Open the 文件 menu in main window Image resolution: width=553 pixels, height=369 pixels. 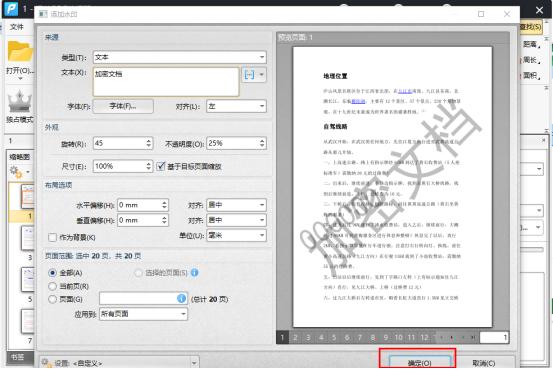pos(17,27)
